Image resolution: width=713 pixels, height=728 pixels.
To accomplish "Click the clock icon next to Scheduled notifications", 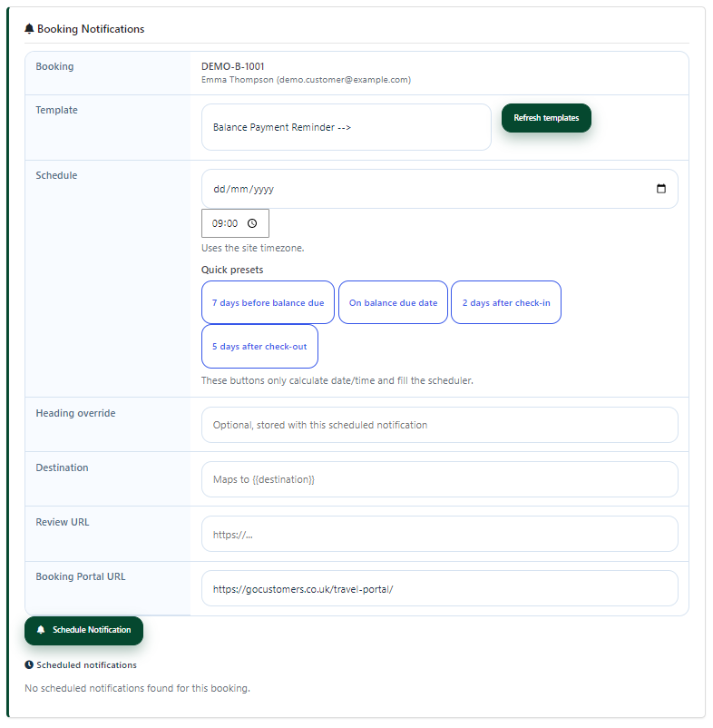I will click(29, 664).
